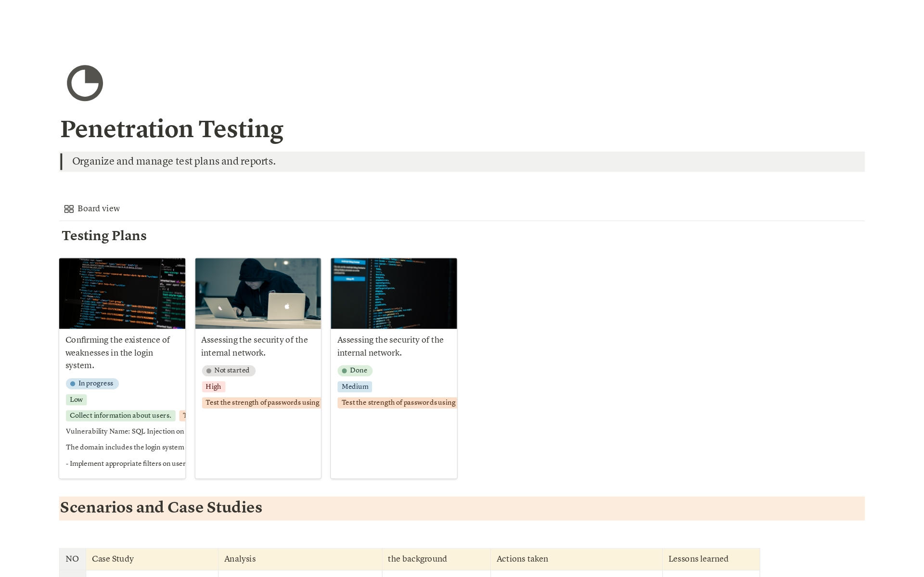
Task: Click the code screenshot thumbnail on first card
Action: tap(122, 293)
